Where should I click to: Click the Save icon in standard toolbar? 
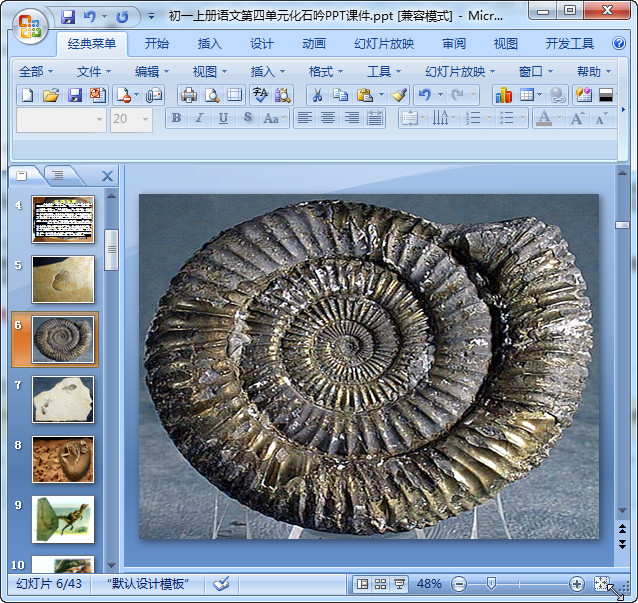(x=75, y=95)
